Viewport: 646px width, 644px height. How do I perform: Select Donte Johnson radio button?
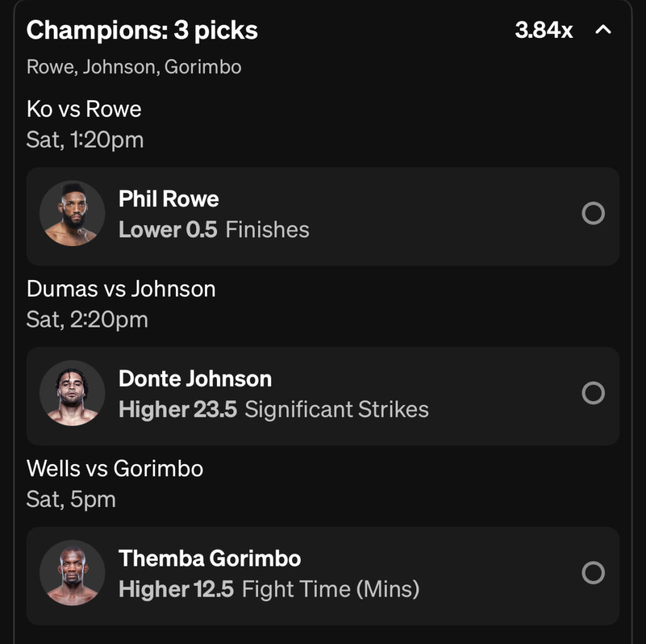[x=593, y=394]
